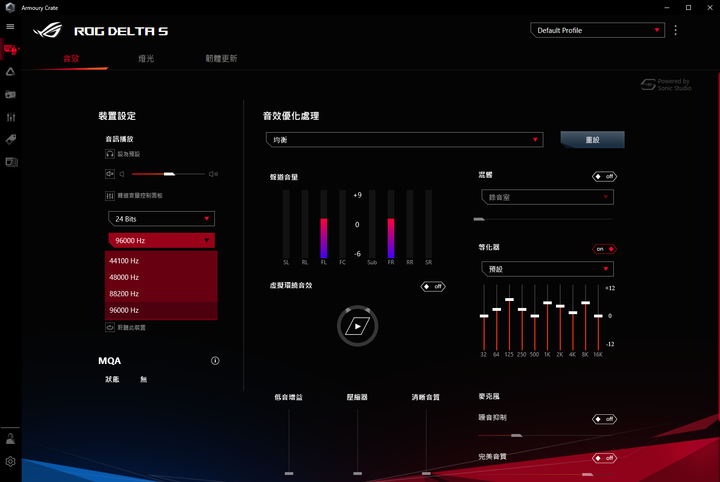Open the Game Library sidebar icon
720x482 pixels.
(10, 94)
